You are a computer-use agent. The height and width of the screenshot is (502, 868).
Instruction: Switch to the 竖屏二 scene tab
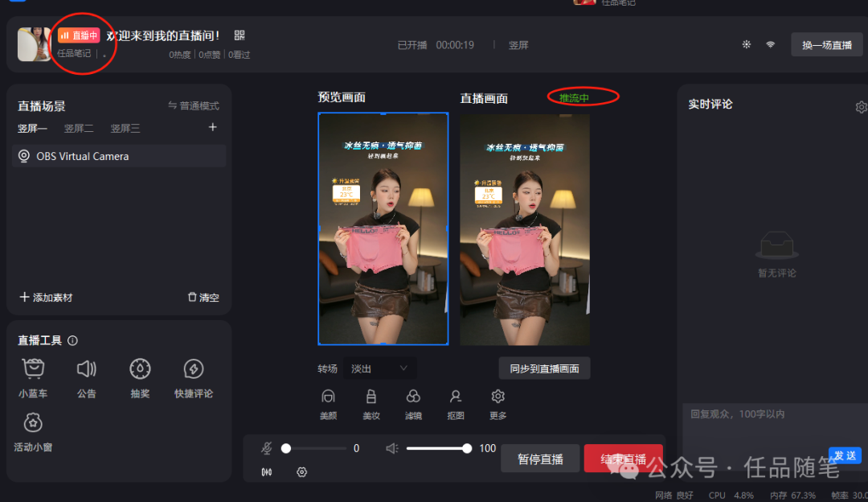point(78,127)
